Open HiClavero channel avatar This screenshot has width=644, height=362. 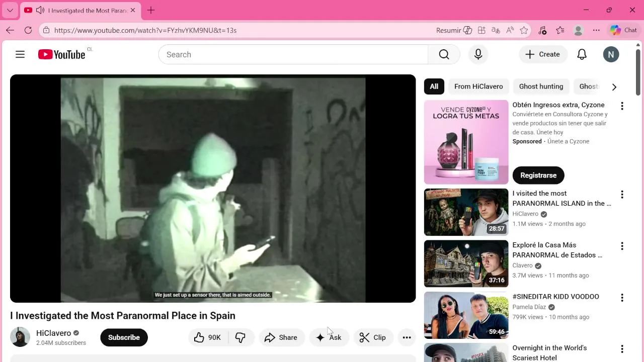[x=20, y=337]
